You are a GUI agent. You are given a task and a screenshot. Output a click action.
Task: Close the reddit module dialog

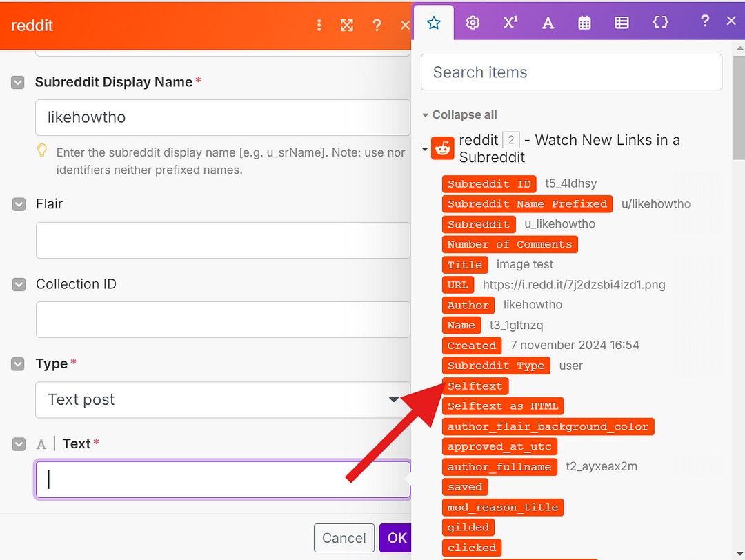click(x=405, y=26)
